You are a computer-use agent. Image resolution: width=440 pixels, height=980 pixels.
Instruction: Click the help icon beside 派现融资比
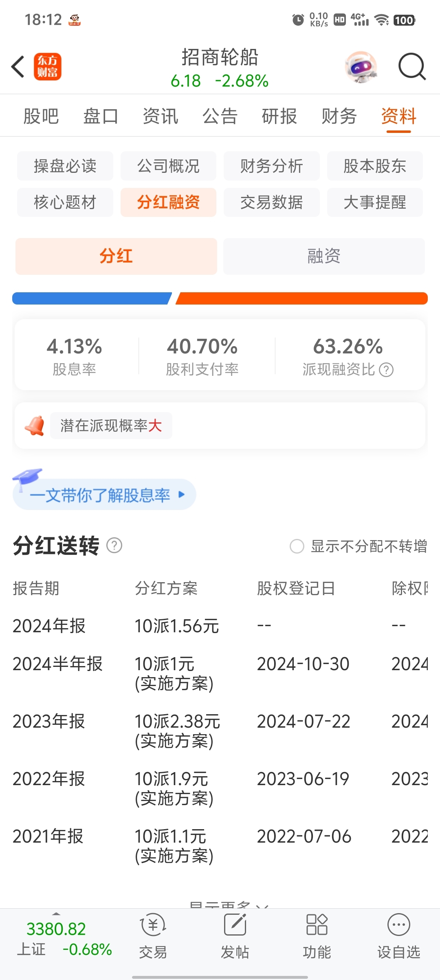tap(386, 370)
